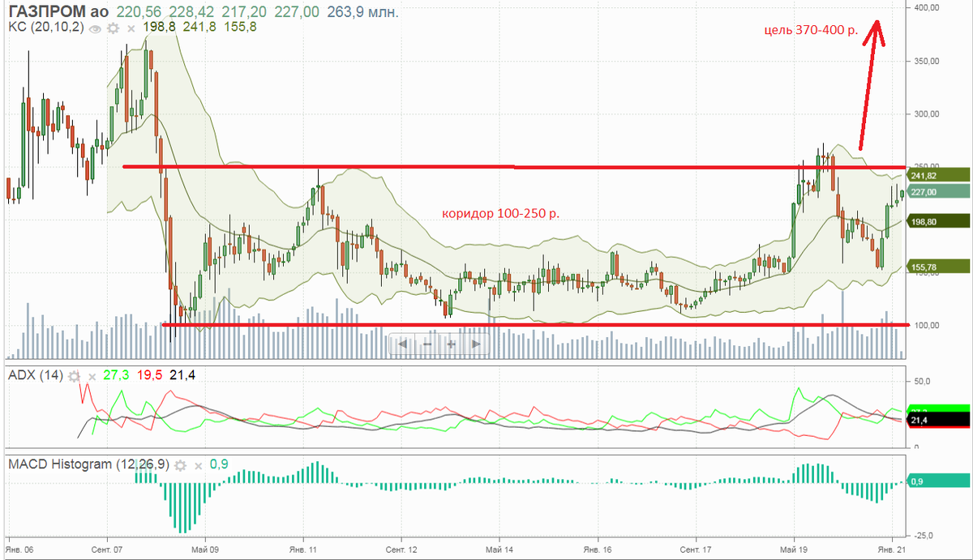This screenshot has width=973, height=560.
Task: Click the 155,78 lower band price tag
Action: point(939,266)
